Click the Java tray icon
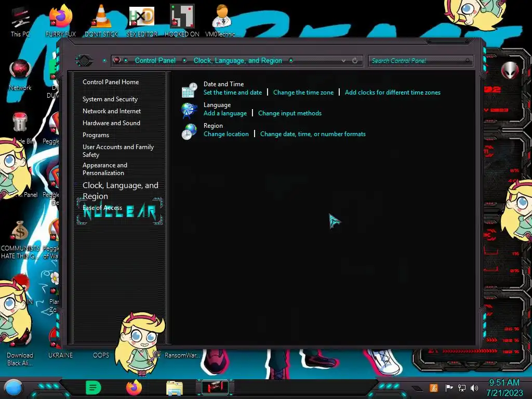Viewport: 532px width, 399px height. [434, 388]
